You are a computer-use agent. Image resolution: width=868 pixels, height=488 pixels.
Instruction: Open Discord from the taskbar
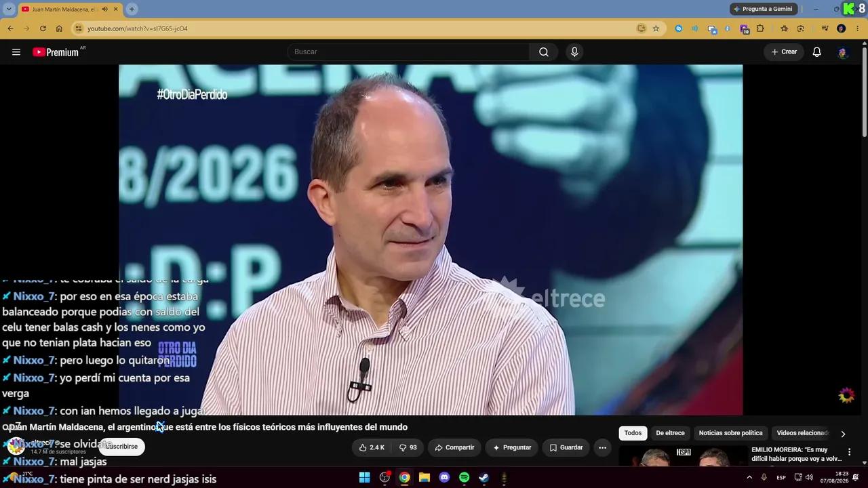444,478
